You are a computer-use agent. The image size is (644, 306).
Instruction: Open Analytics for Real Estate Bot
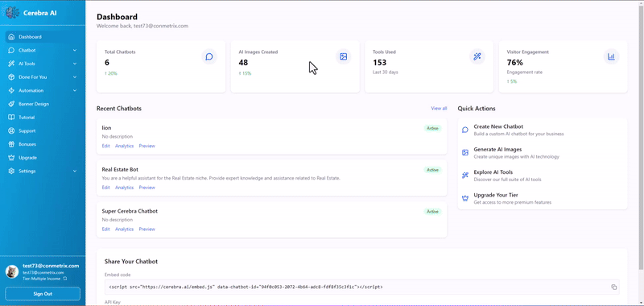(124, 188)
